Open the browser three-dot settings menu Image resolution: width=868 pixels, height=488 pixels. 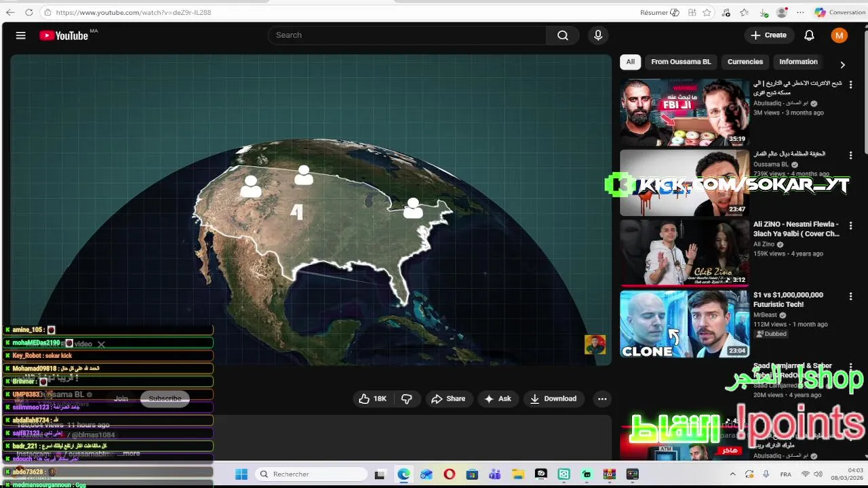[801, 12]
